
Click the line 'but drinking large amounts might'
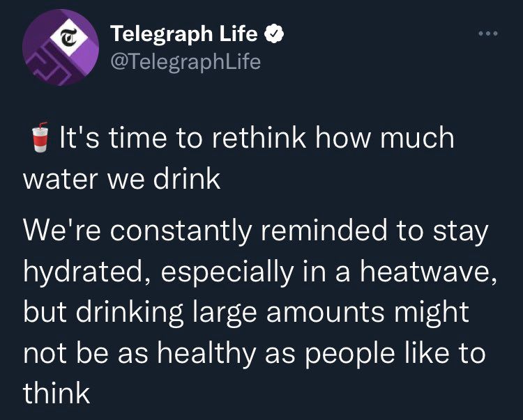(246, 312)
